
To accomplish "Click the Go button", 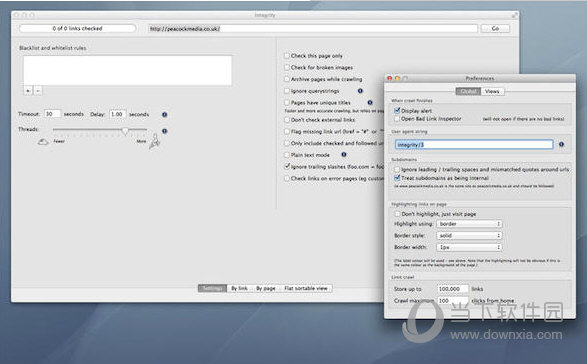I will point(495,28).
